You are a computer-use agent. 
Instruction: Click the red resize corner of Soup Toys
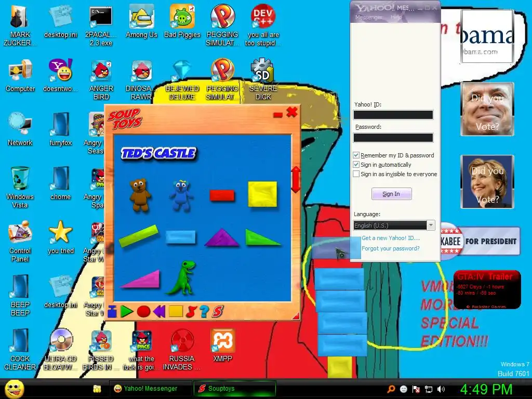coord(296,316)
